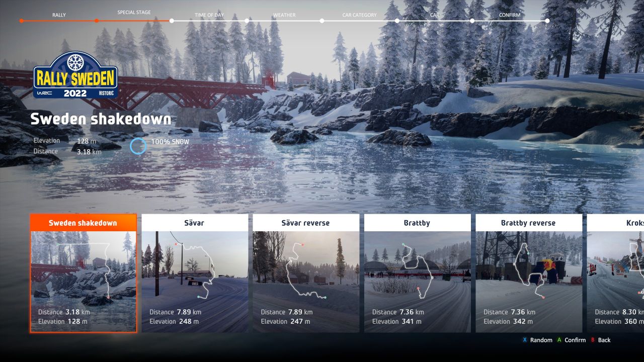Screen dimensions: 644x362
Task: Select the Rally step in progress bar
Action: tap(59, 15)
